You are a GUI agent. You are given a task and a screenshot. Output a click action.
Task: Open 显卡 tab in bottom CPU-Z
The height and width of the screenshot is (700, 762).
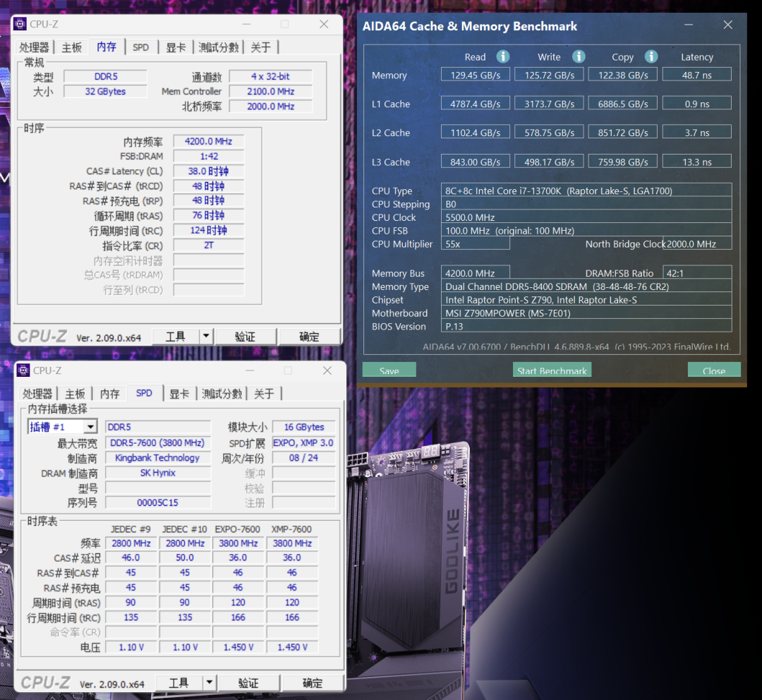pos(179,394)
